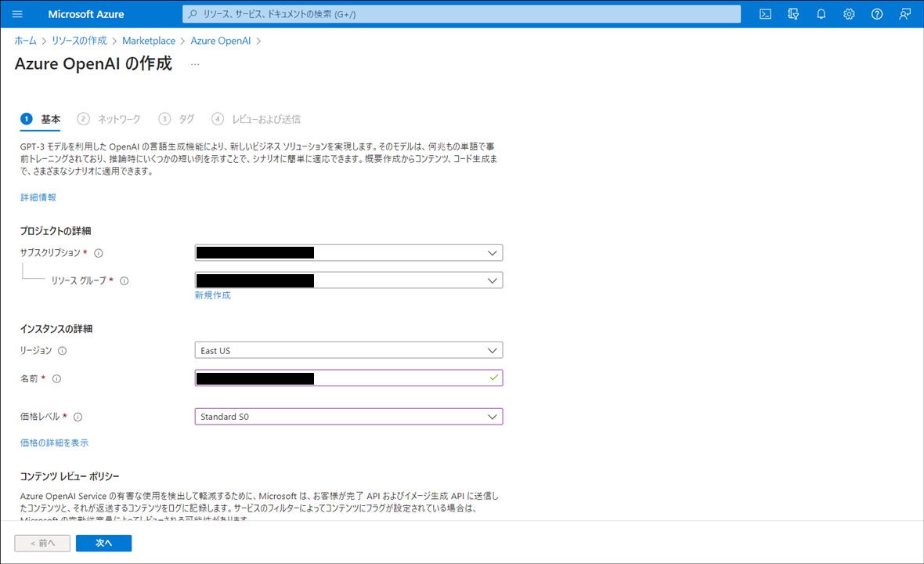
Task: Select the 基本 tab
Action: 41,119
